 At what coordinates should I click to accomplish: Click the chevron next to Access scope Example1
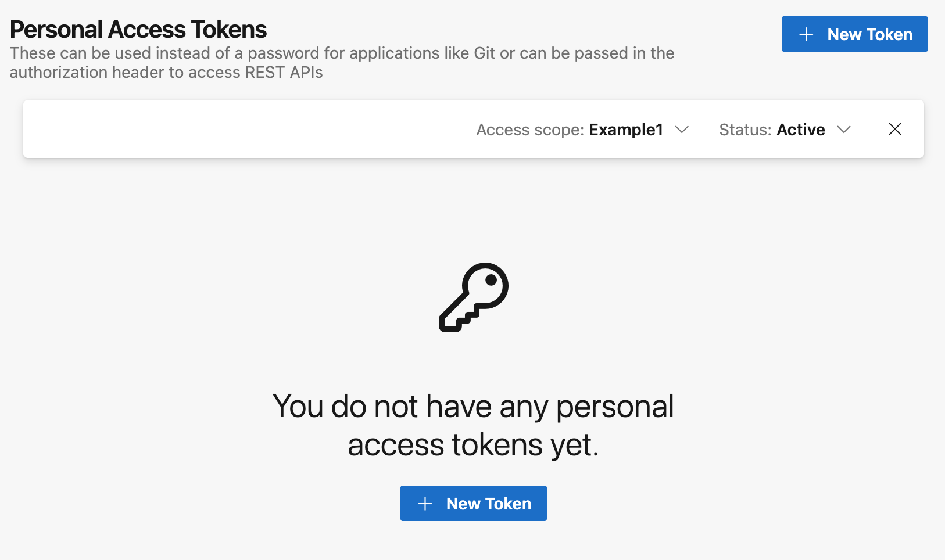(682, 130)
